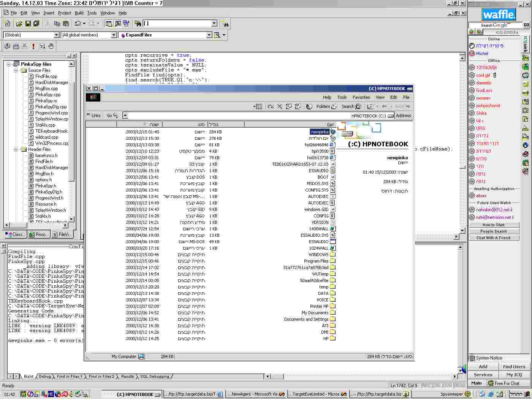
Task: Click the red exclamation Execute Program icon
Action: pos(33,46)
